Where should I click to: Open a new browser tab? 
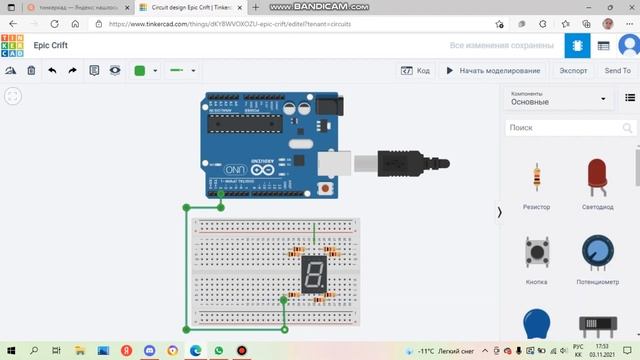[x=256, y=7]
